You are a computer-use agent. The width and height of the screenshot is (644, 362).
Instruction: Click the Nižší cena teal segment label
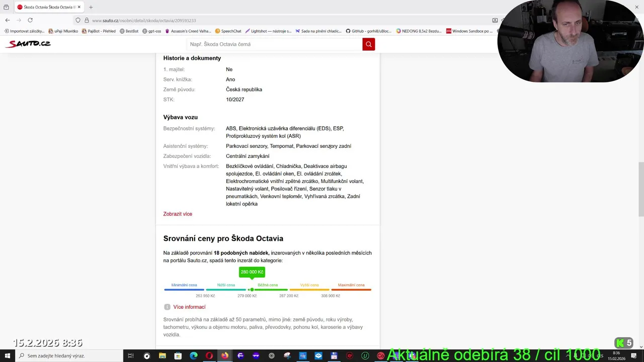tap(226, 285)
